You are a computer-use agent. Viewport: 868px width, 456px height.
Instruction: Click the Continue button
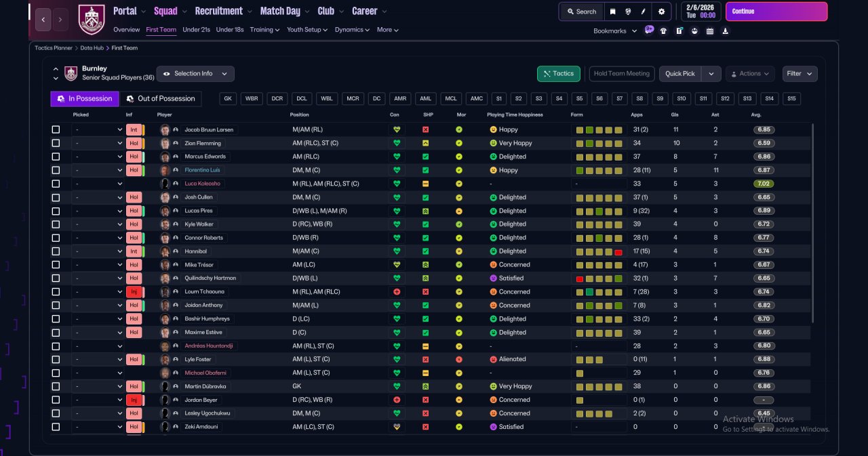click(x=776, y=12)
